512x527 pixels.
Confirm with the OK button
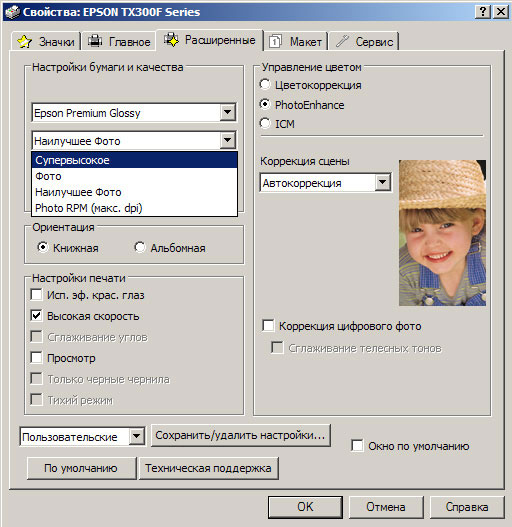pos(305,507)
